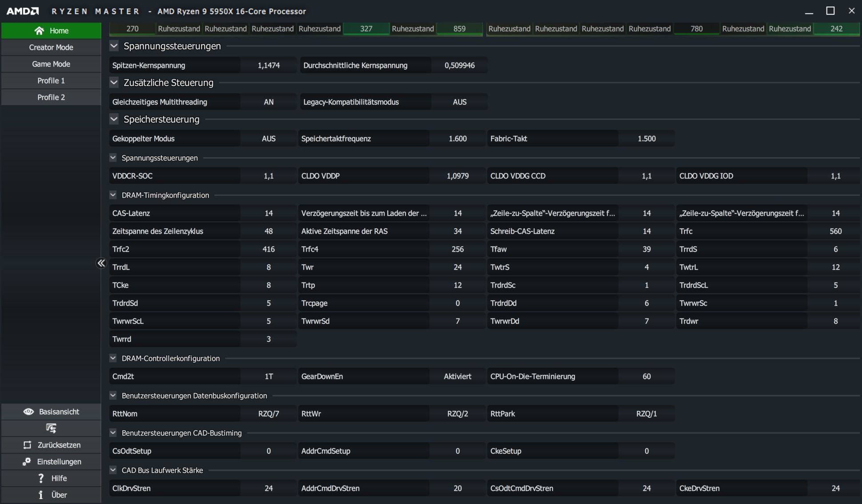Click the Zurücksetzen button
The width and height of the screenshot is (862, 504).
[51, 445]
